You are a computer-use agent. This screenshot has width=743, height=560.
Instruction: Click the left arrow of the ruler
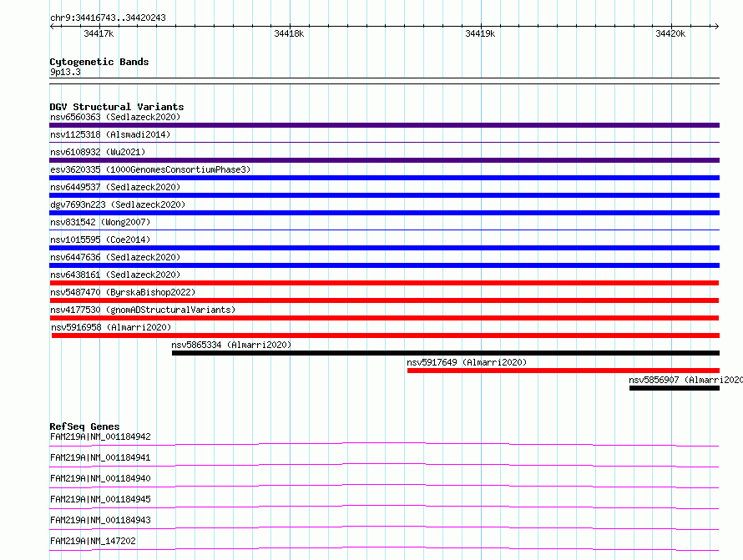point(52,26)
